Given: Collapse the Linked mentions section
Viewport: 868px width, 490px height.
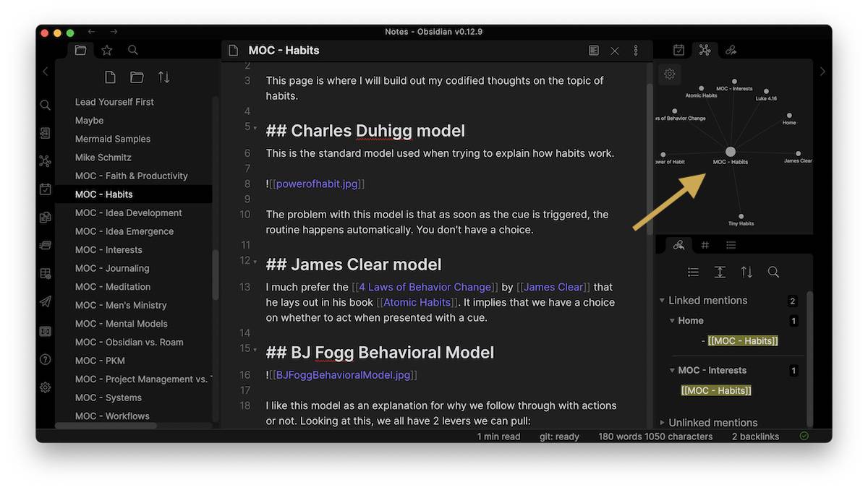Looking at the screenshot, I should [x=662, y=301].
